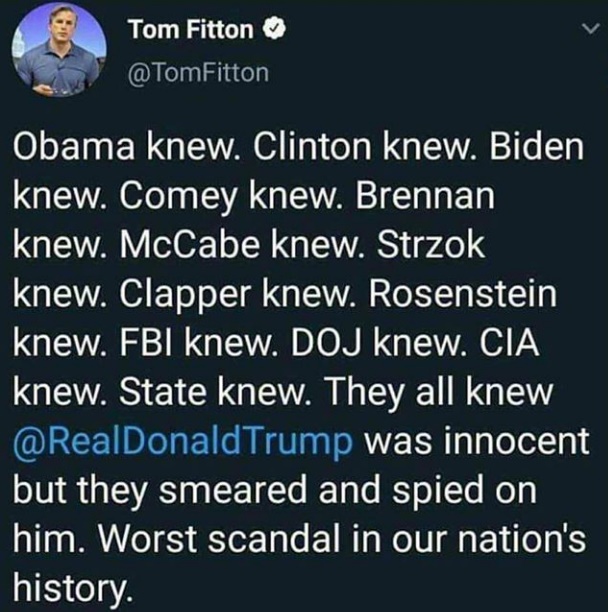Click the name 'Brennan' in the tweet
608x612 pixels.
pyautogui.click(x=425, y=196)
